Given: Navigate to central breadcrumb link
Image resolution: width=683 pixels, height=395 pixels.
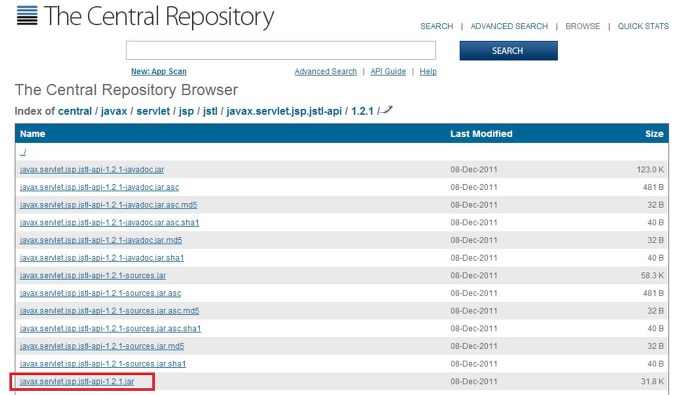Looking at the screenshot, I should click(x=75, y=111).
